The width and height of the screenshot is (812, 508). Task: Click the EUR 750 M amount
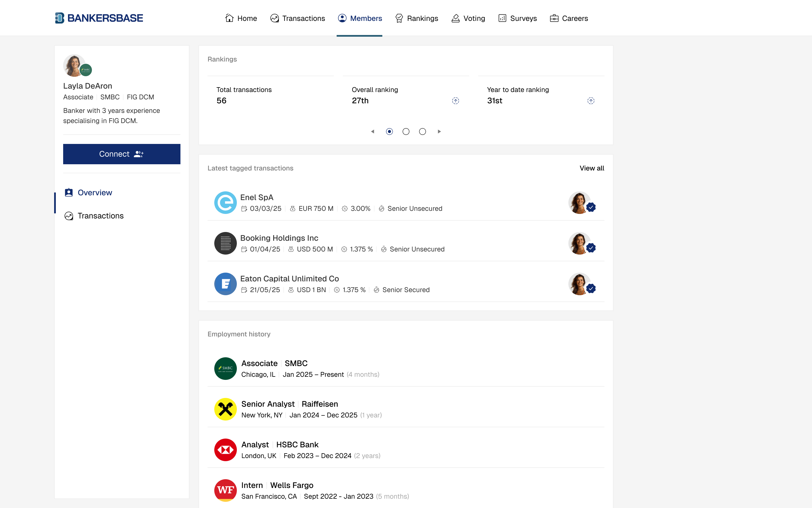(x=316, y=208)
